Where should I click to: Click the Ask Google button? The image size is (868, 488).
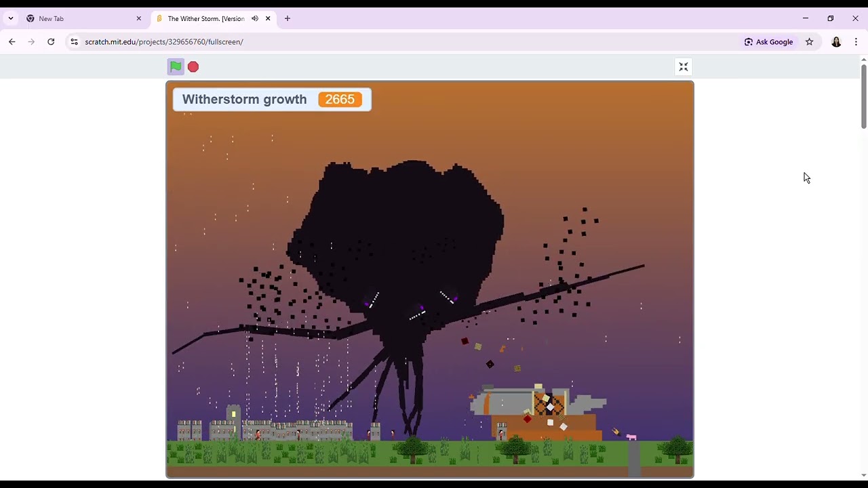768,42
